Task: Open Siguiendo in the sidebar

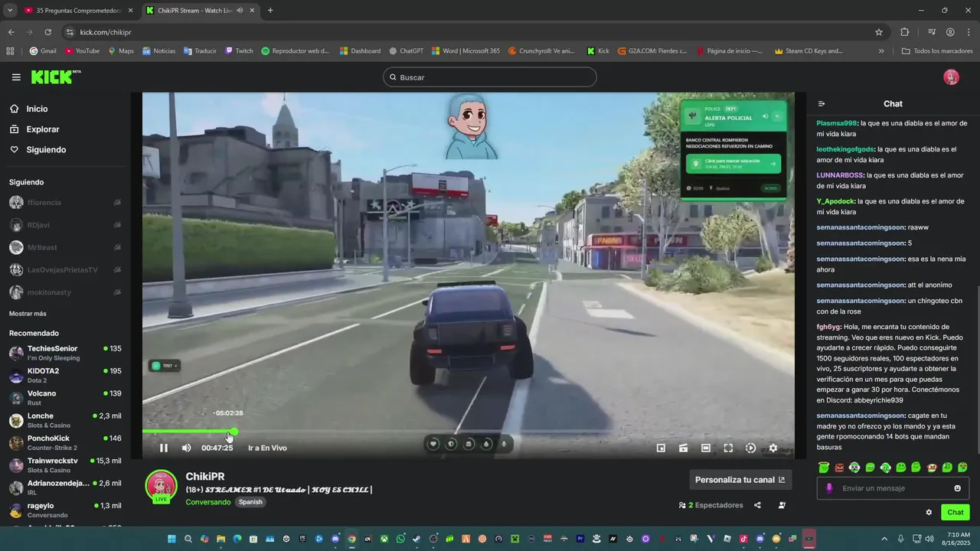Action: click(46, 150)
